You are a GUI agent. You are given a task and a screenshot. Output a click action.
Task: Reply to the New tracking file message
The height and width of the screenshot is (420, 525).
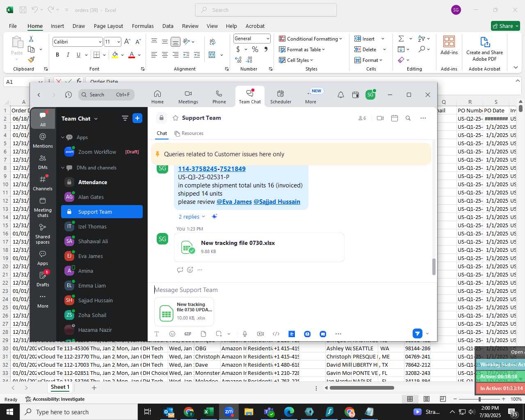click(x=180, y=270)
